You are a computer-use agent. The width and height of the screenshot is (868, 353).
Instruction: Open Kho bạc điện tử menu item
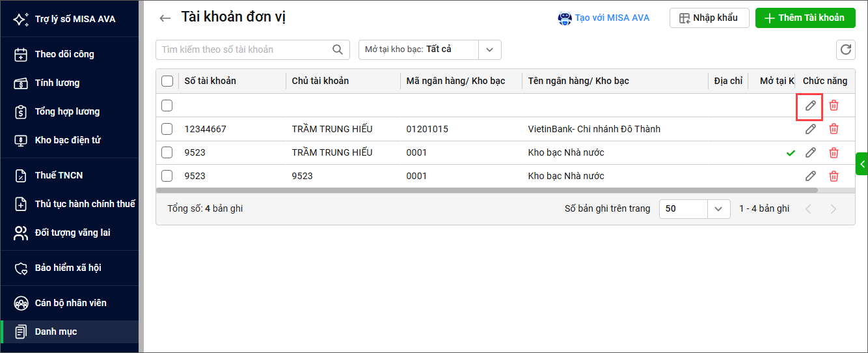(68, 140)
